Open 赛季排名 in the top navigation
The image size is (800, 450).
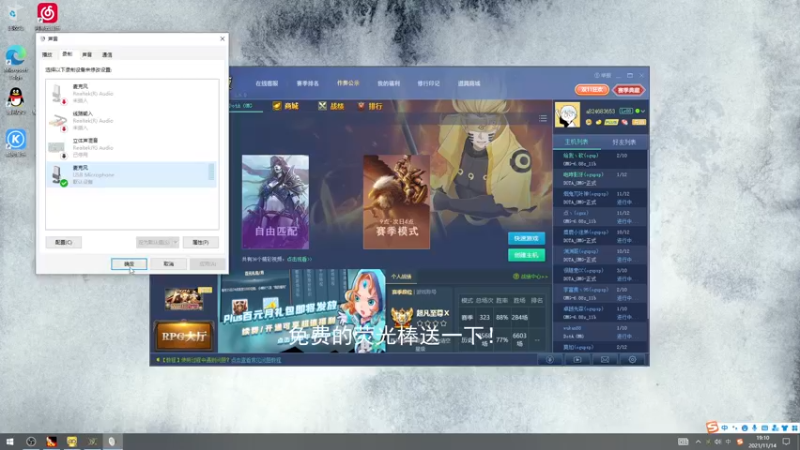(x=308, y=83)
